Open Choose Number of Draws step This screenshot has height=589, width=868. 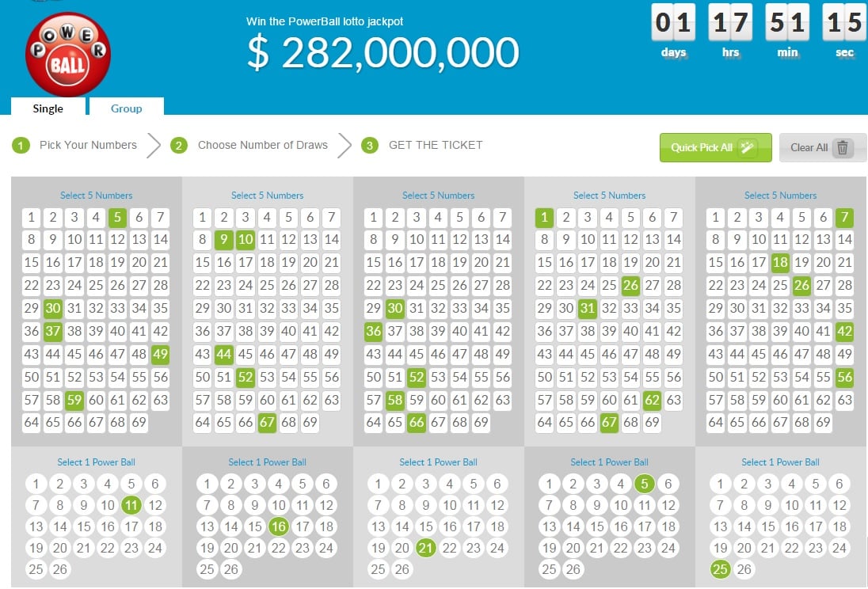262,145
